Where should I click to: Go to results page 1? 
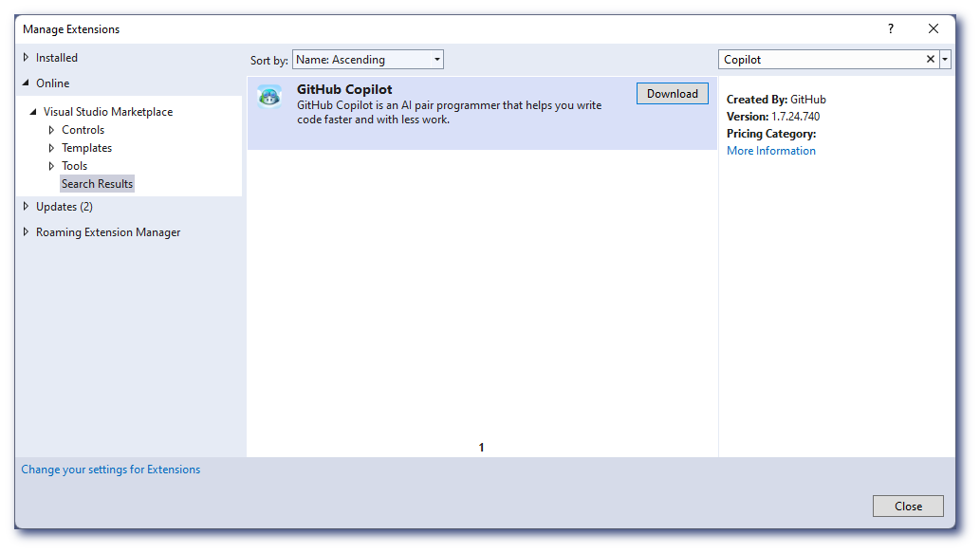(481, 448)
